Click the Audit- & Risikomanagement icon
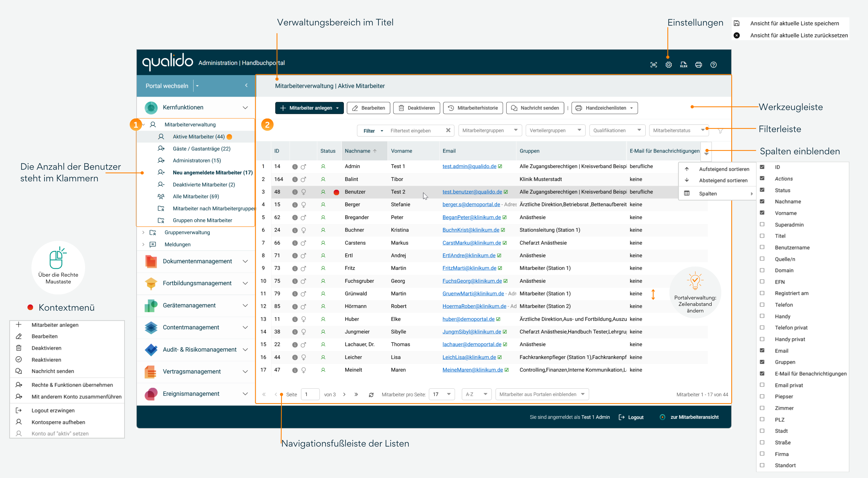This screenshot has height=478, width=868. coord(151,350)
